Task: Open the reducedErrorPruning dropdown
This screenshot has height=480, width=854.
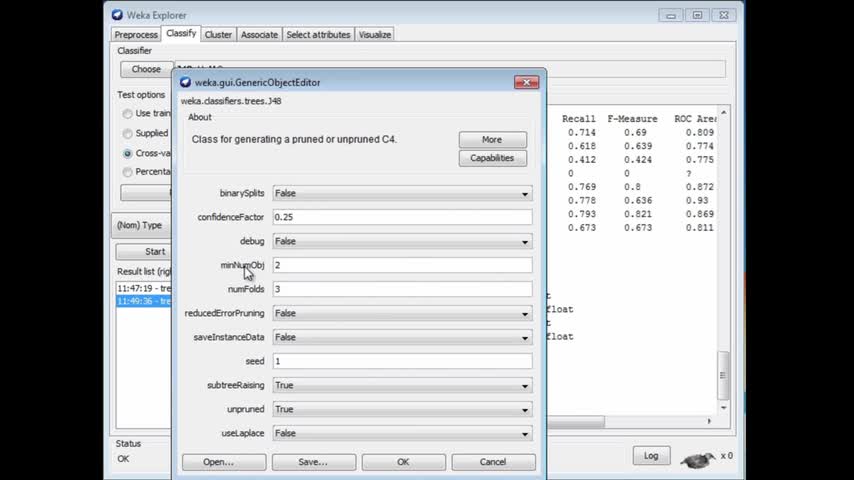Action: (x=402, y=313)
